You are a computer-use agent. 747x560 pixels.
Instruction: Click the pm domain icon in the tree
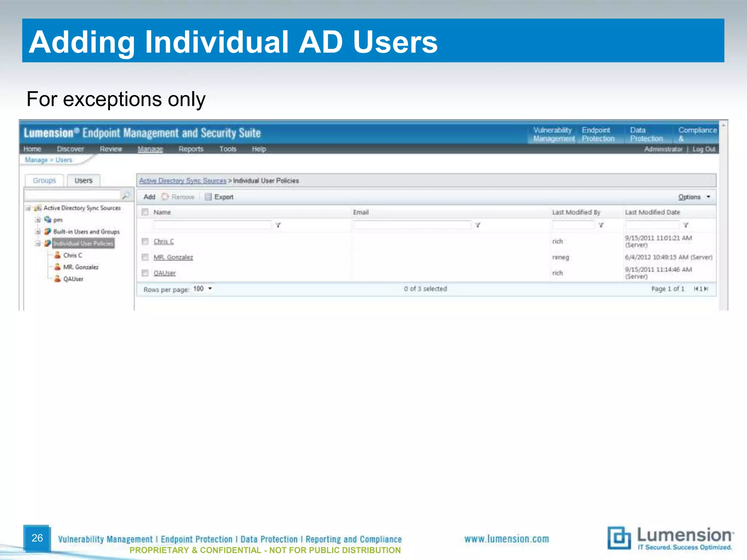(47, 219)
